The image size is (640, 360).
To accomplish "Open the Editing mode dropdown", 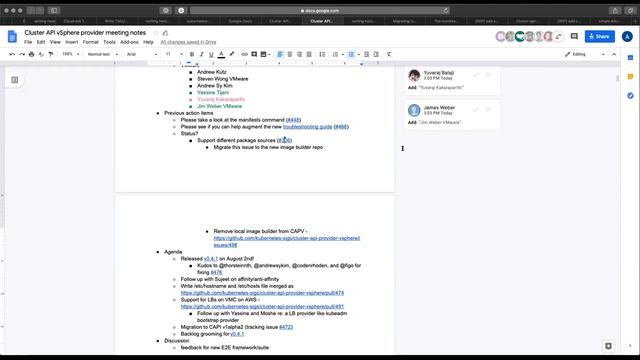I will [584, 54].
